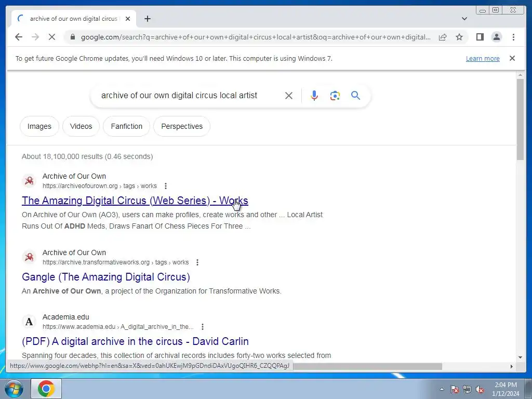Stop loading the page

52,37
